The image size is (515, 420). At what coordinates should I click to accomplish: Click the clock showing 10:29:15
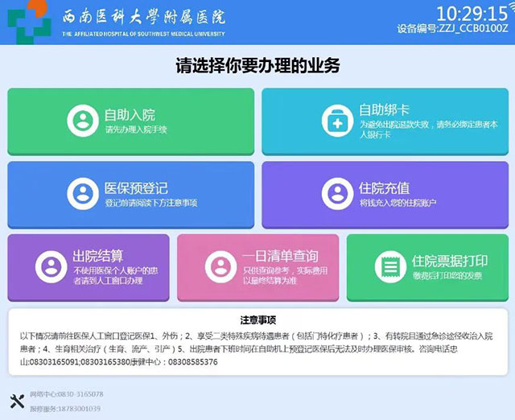click(x=472, y=14)
